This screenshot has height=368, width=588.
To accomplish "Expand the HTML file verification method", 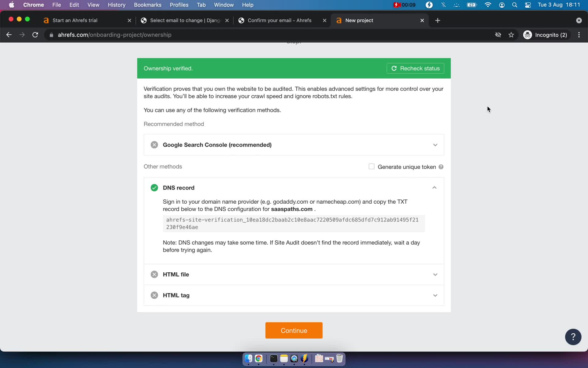I will coord(294,274).
